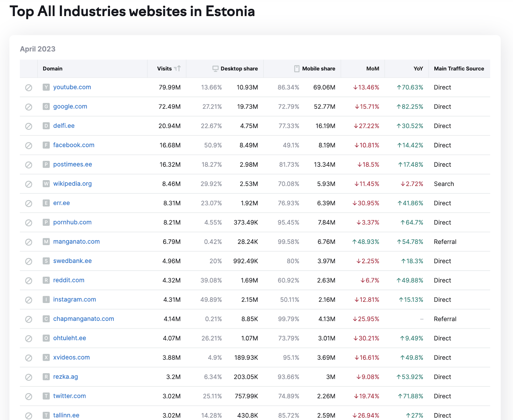Click the exclude icon for instagram.com
Image resolution: width=513 pixels, height=420 pixels.
(x=29, y=300)
